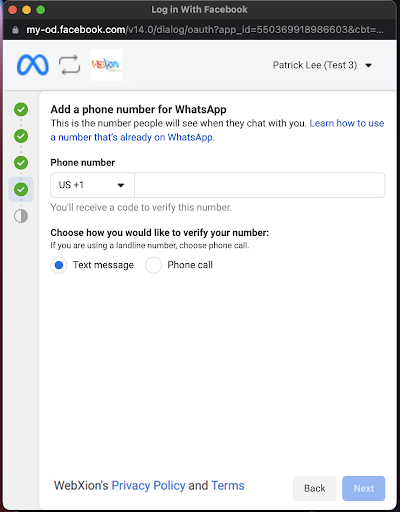Viewport: 400px width, 512px height.
Task: Click the padlock icon in address bar
Action: pos(15,30)
